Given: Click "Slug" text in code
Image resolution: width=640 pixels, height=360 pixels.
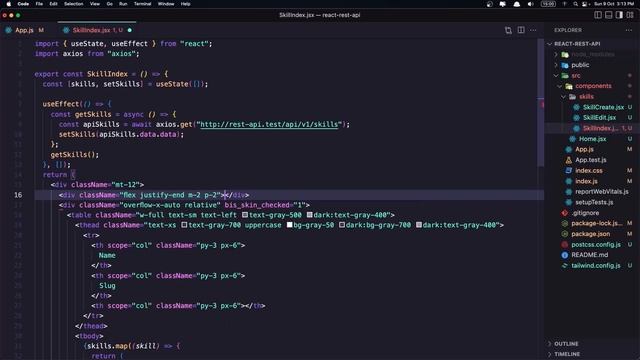Looking at the screenshot, I should tap(107, 286).
